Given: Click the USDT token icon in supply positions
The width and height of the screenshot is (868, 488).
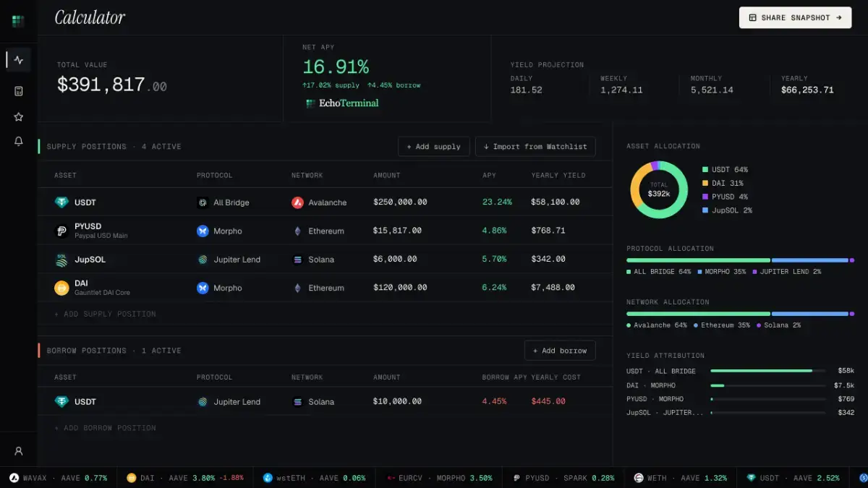Looking at the screenshot, I should (61, 202).
